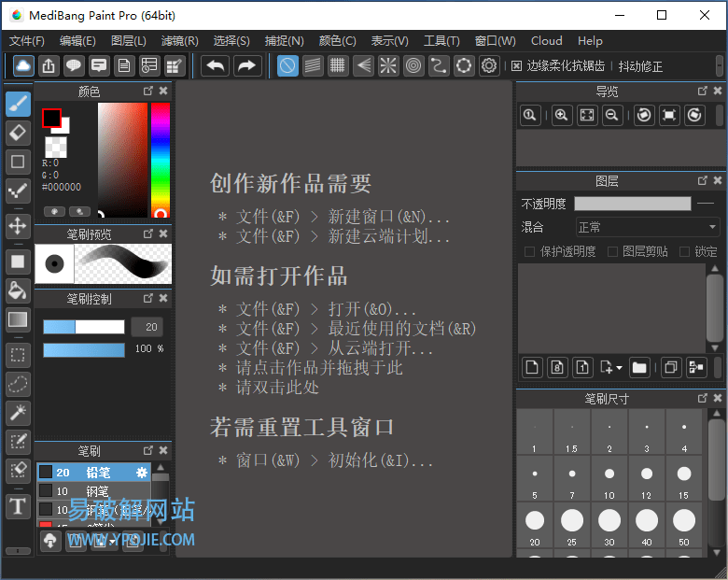Download cloud brush icon below brush list
Image resolution: width=728 pixels, height=580 pixels.
(x=50, y=541)
